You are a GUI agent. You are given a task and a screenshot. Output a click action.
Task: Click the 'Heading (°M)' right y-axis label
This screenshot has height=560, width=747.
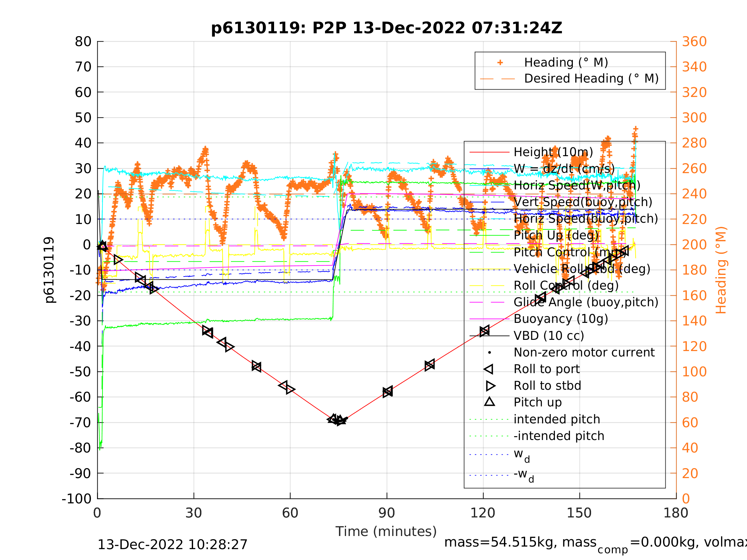(721, 270)
